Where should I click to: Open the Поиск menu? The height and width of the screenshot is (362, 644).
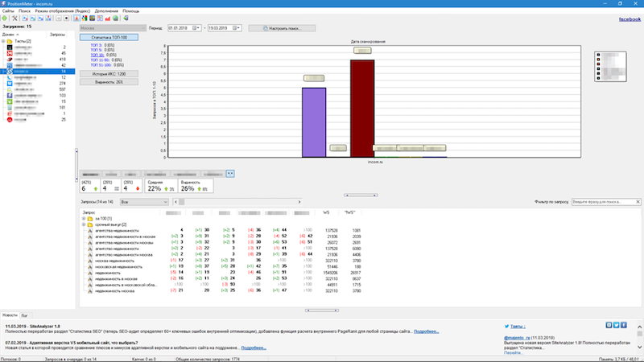24,11
